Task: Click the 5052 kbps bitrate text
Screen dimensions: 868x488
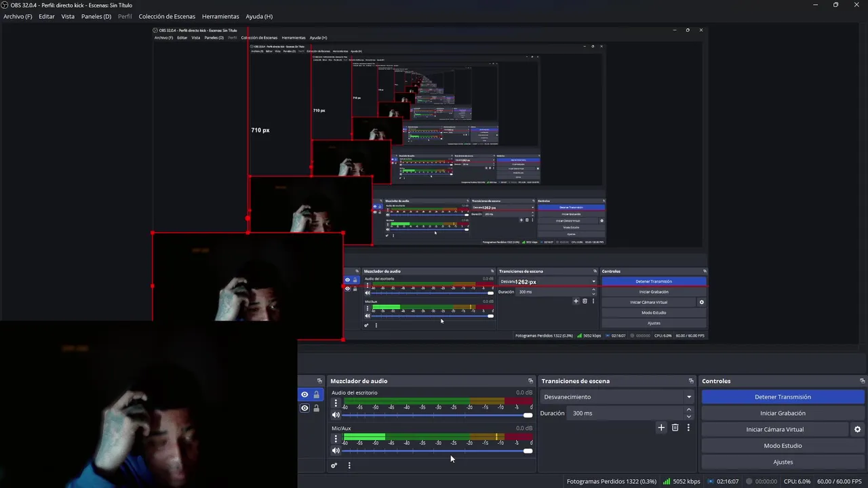Action: pos(686,481)
